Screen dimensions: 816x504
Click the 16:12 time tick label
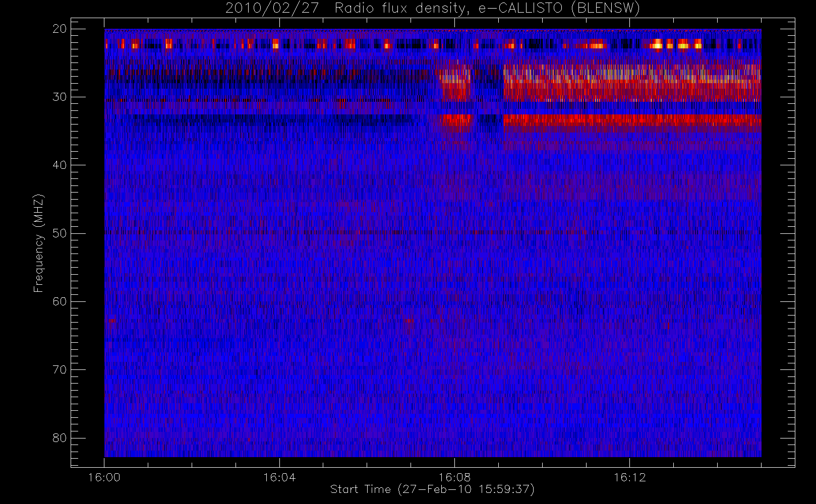(629, 477)
